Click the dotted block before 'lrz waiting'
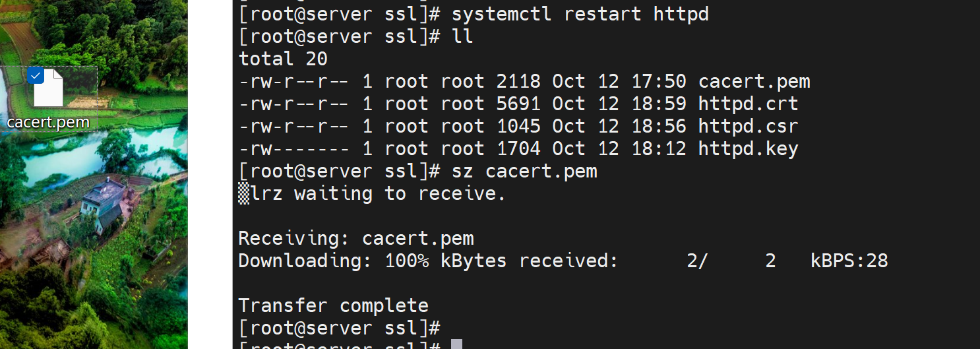The width and height of the screenshot is (980, 349). click(x=244, y=193)
